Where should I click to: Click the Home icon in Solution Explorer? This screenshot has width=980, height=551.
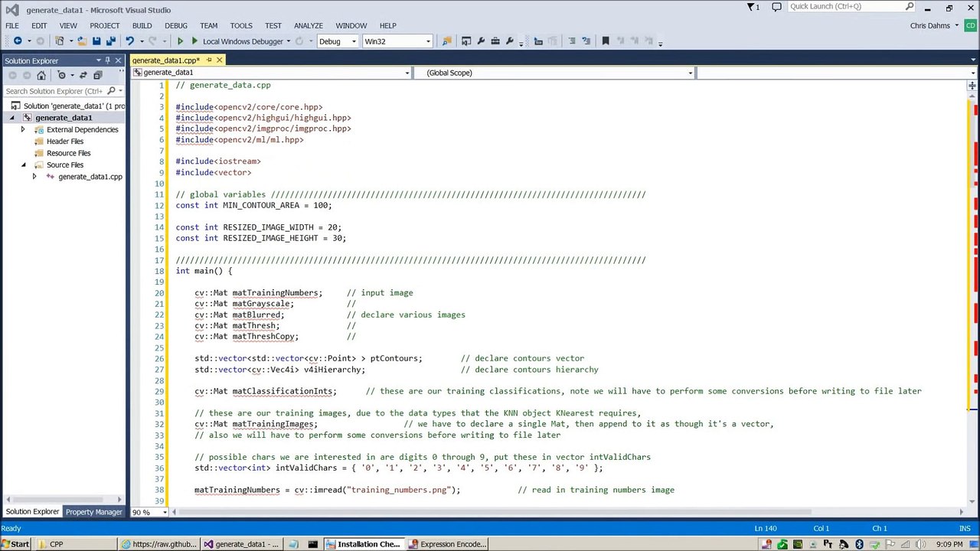(x=41, y=75)
